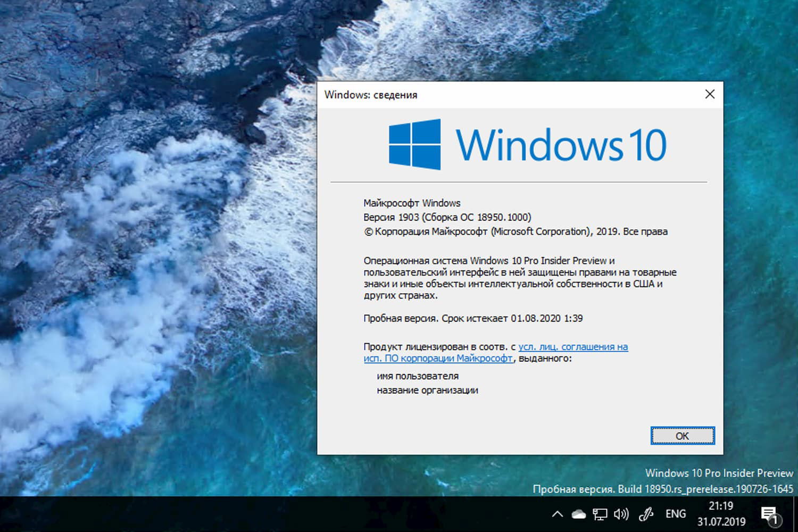Click the 'имя пользователя' line

coord(417,376)
